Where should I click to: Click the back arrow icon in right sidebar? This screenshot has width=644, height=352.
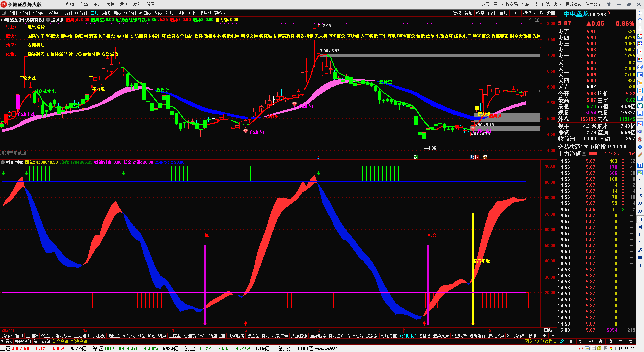tap(640, 13)
